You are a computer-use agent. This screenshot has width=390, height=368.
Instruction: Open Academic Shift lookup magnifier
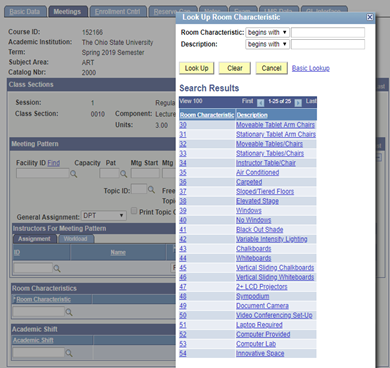[69, 353]
